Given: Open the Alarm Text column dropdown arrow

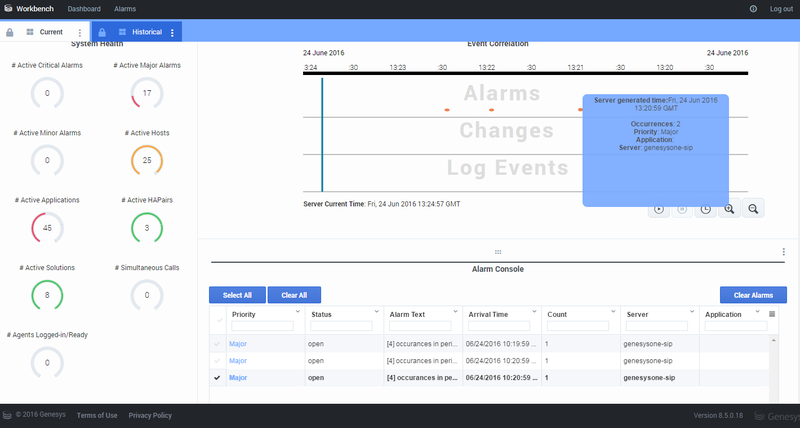Looking at the screenshot, I should pyautogui.click(x=456, y=311).
